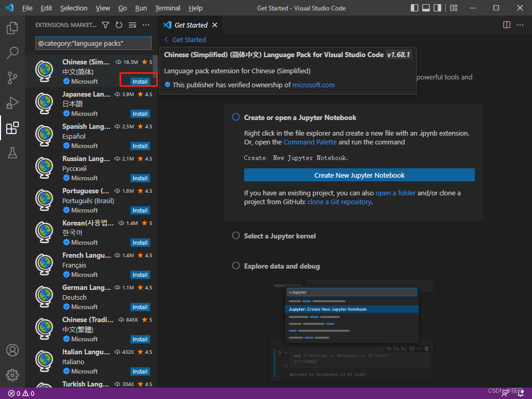532x399 pixels.
Task: Open the Source Control view
Action: (12, 78)
